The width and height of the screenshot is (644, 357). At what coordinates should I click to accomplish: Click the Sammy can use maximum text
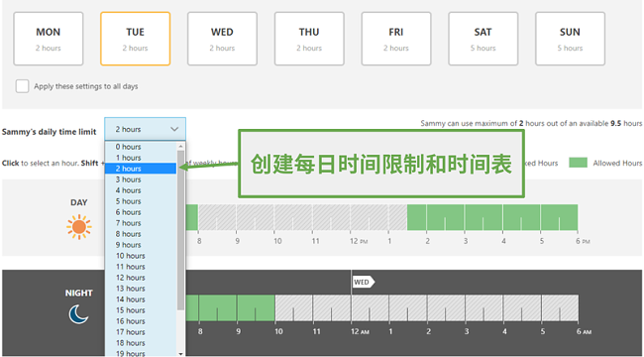click(531, 123)
